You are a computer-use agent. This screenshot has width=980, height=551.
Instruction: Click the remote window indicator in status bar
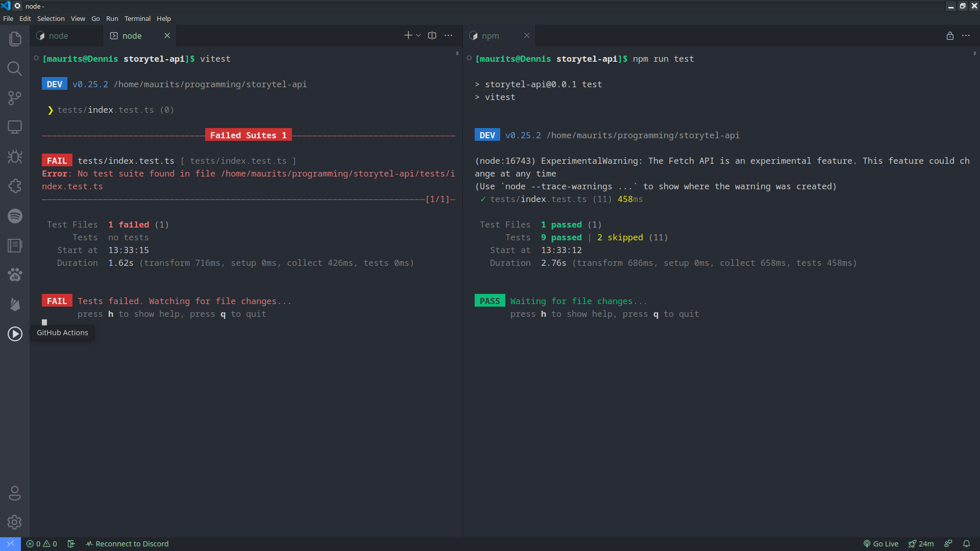(10, 544)
